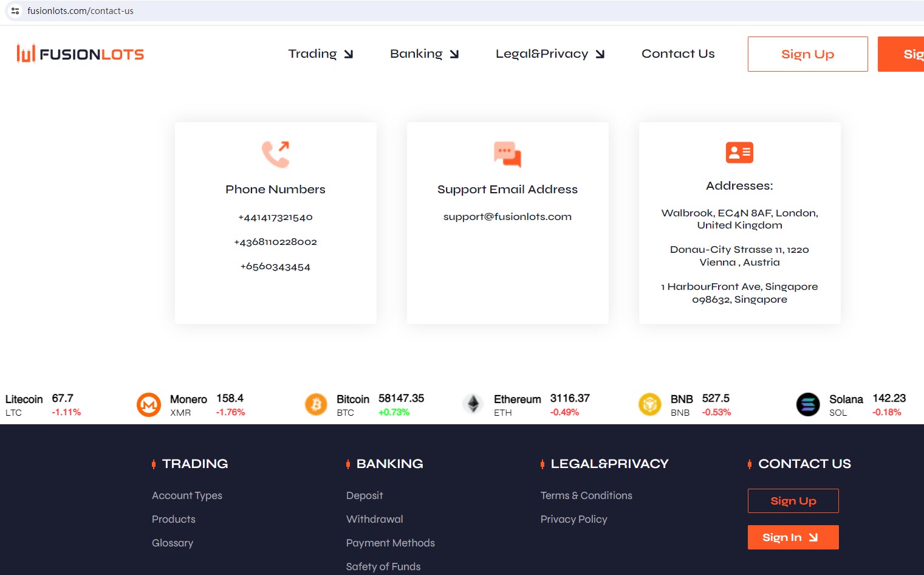Expand the Trading menu arrow
This screenshot has width=924, height=575.
(349, 54)
